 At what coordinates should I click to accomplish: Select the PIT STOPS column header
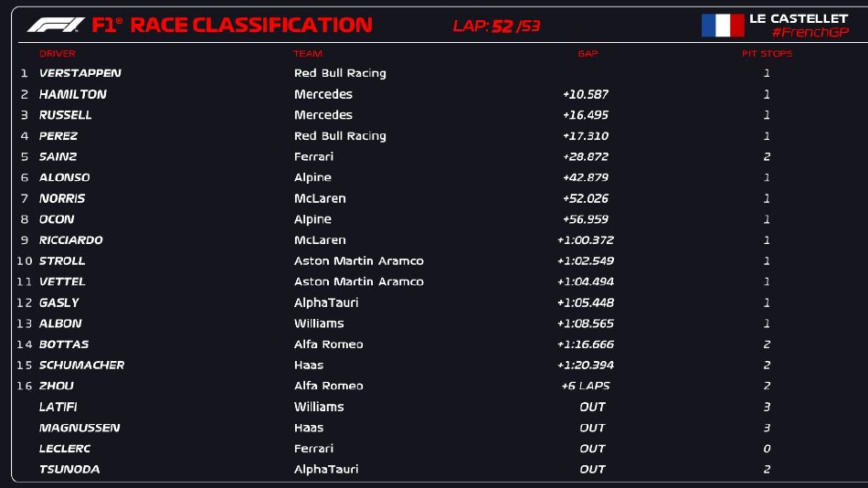point(767,54)
